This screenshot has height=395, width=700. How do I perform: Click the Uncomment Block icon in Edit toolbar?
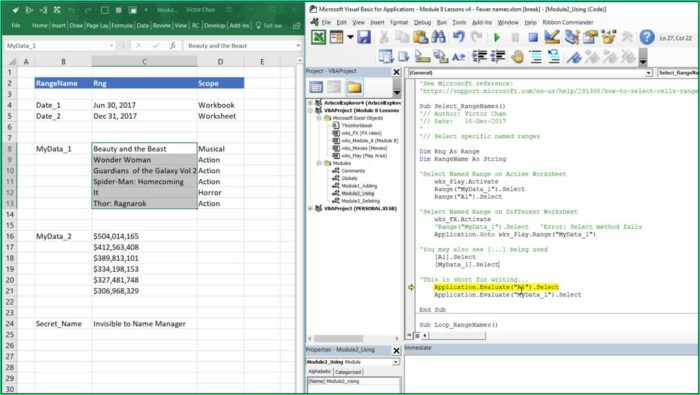pyautogui.click(x=554, y=57)
